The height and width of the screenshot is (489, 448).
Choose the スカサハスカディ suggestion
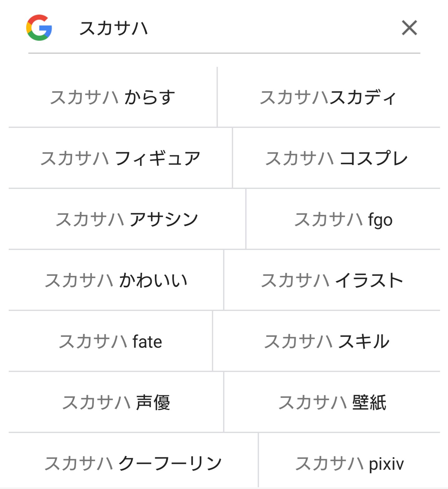click(x=328, y=97)
